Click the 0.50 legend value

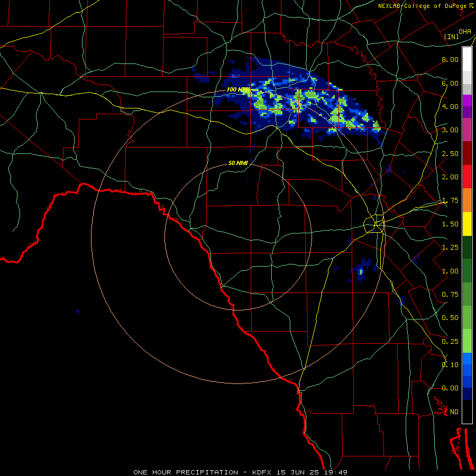pyautogui.click(x=450, y=318)
